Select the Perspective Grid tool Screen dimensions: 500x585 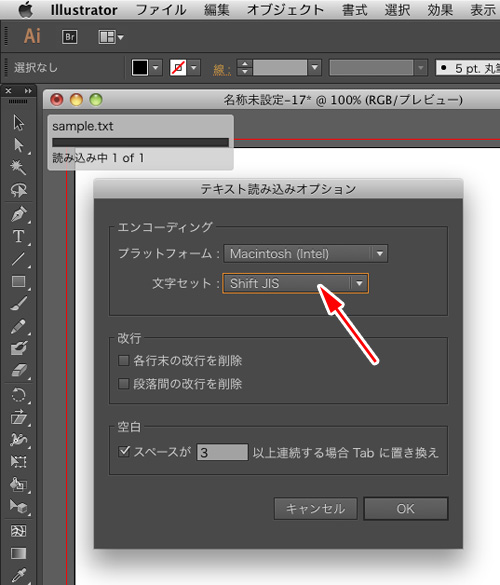[x=18, y=507]
